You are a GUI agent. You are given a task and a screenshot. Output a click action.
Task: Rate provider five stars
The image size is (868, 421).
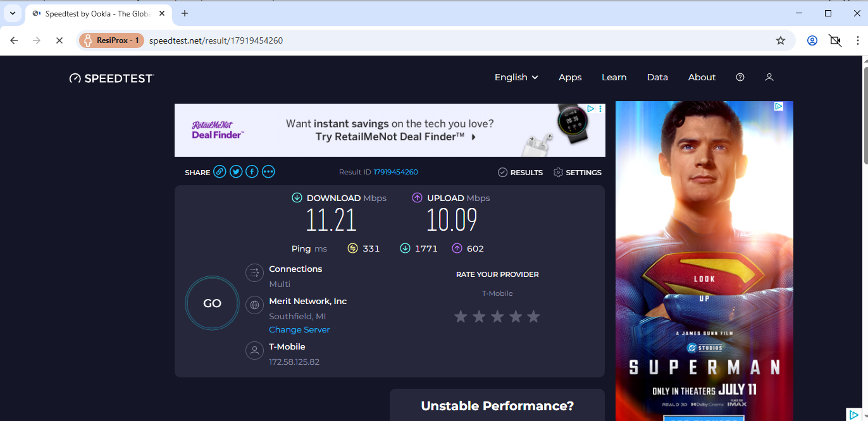tap(534, 316)
